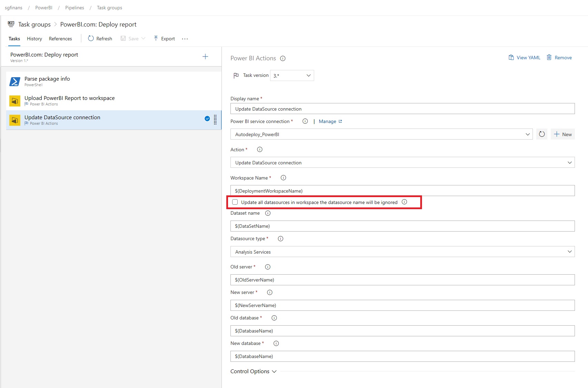This screenshot has width=588, height=388.
Task: Click the Refresh icon in the toolbar
Action: click(x=90, y=38)
